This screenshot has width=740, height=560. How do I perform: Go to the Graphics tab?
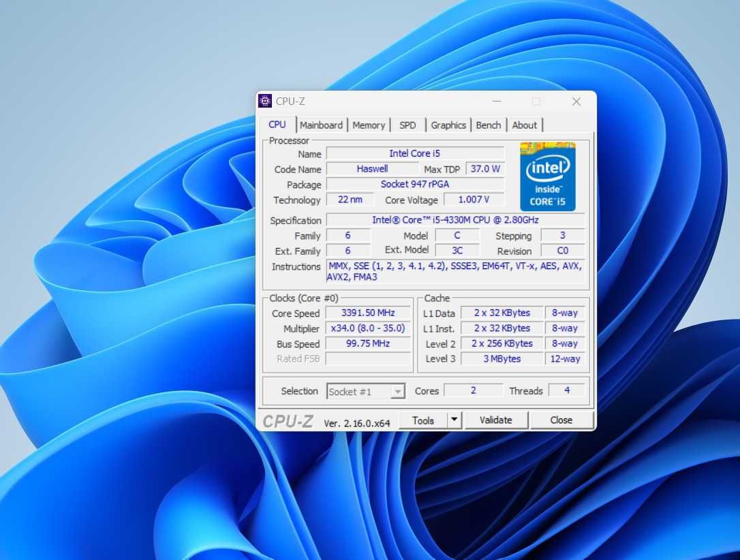click(x=448, y=125)
